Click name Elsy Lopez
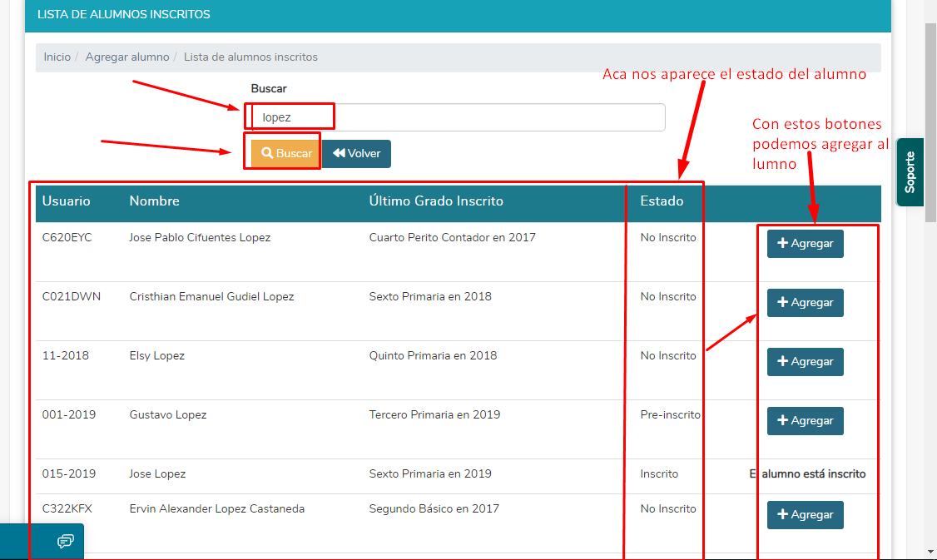 (x=156, y=355)
